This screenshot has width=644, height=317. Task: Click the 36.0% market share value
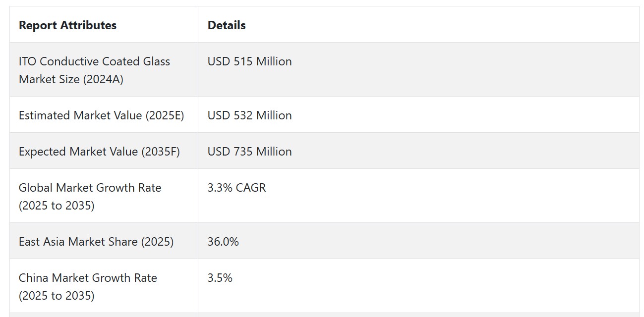(223, 242)
